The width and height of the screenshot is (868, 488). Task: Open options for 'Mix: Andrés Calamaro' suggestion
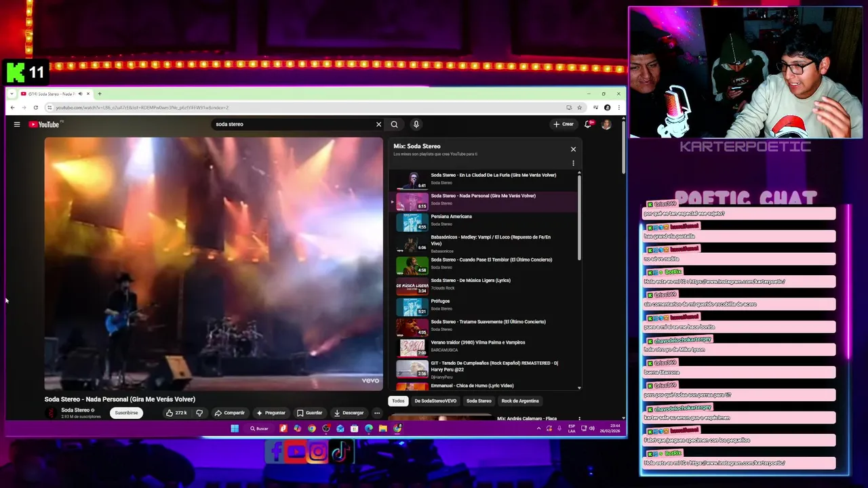(579, 419)
